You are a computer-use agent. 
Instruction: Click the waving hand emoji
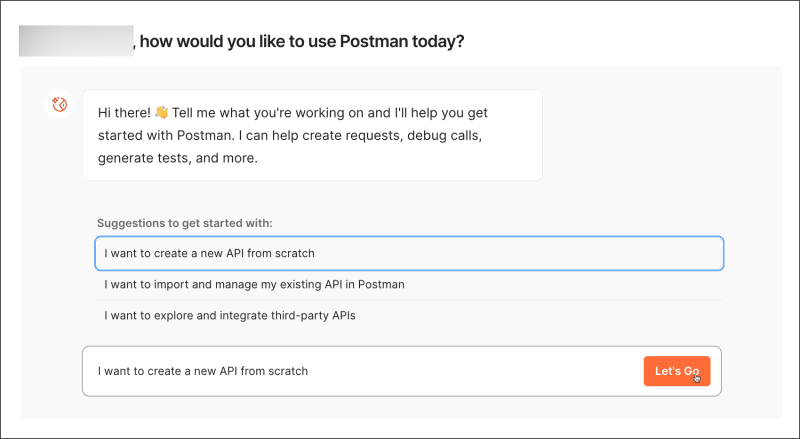point(161,112)
